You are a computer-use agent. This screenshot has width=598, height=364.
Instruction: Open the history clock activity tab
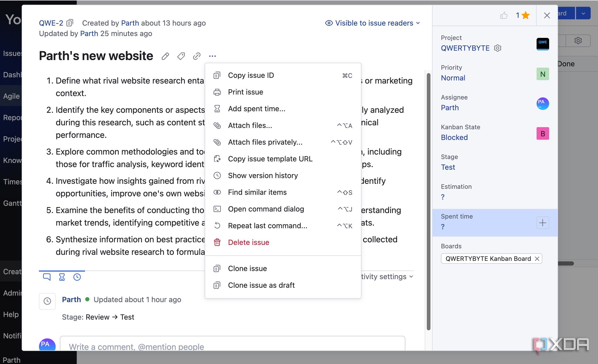pyautogui.click(x=77, y=277)
